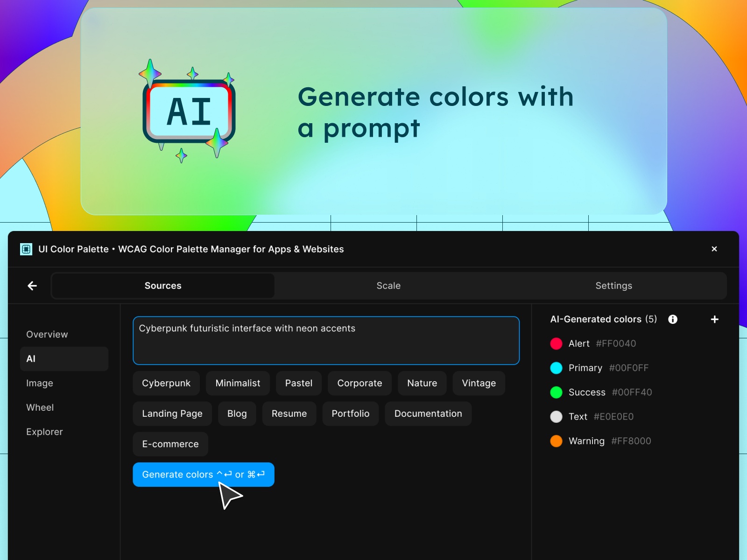Open the Wheel color source

40,407
